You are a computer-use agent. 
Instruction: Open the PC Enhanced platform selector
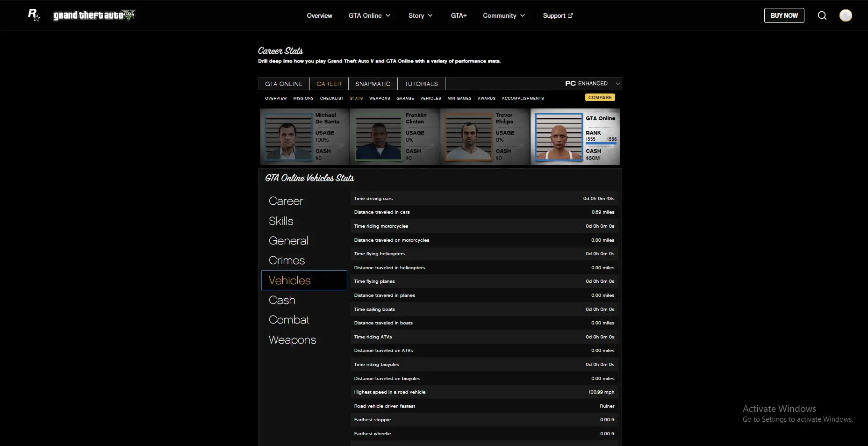point(592,84)
